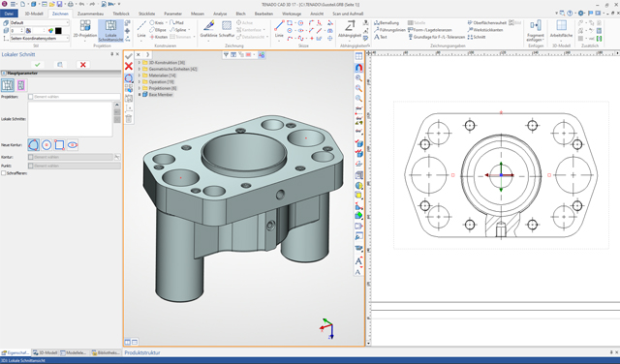The width and height of the screenshot is (620, 364).
Task: Select the Lokale Schnittansicht ribbon tool
Action: 110,30
